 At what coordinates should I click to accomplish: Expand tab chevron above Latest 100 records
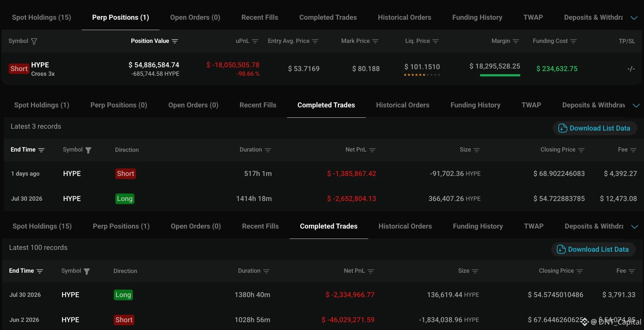pos(635,227)
